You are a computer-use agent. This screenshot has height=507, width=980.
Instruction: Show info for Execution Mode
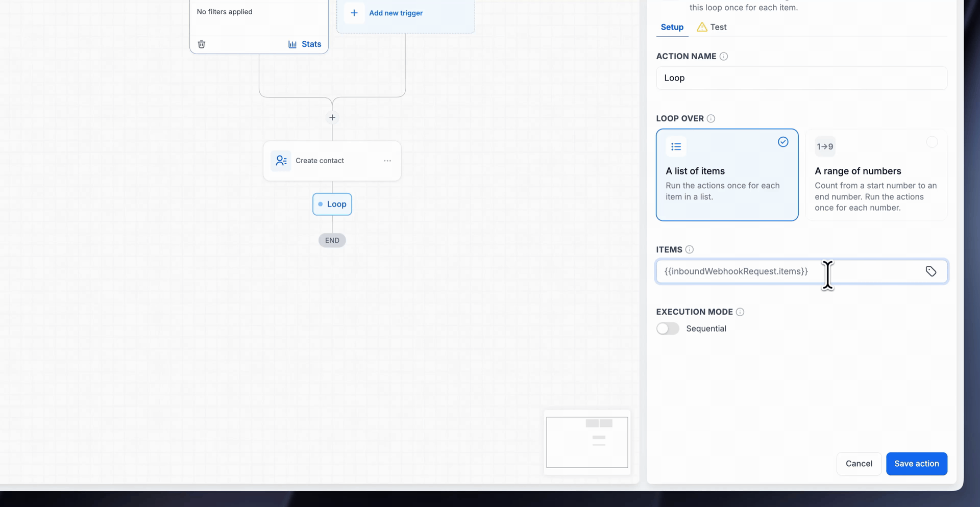pos(740,312)
